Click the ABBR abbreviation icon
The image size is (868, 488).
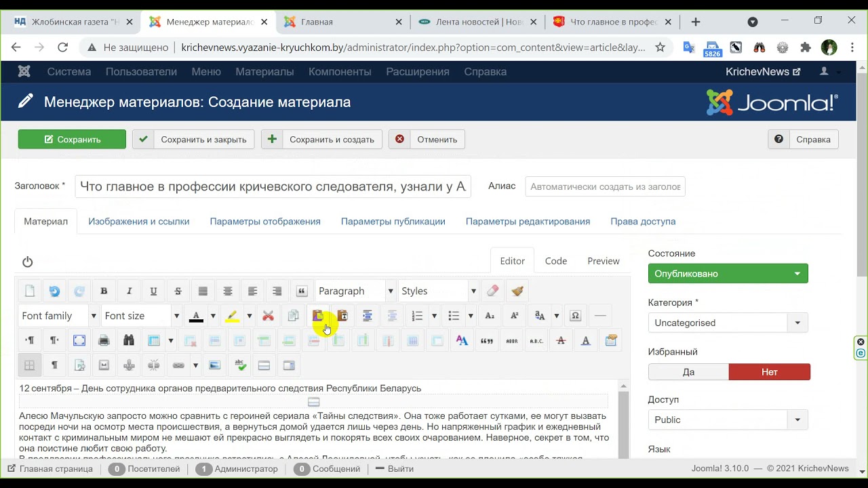[512, 340]
